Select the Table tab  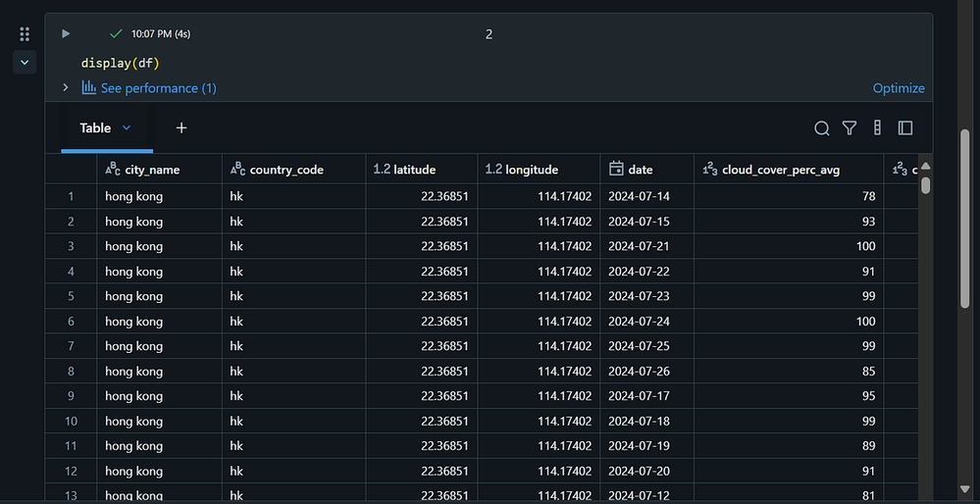click(x=95, y=127)
